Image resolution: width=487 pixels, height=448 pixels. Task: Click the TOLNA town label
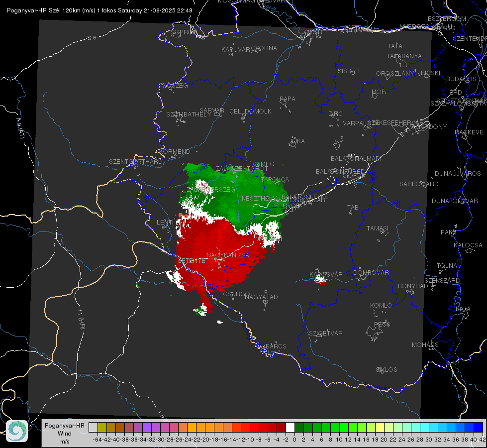(x=447, y=266)
